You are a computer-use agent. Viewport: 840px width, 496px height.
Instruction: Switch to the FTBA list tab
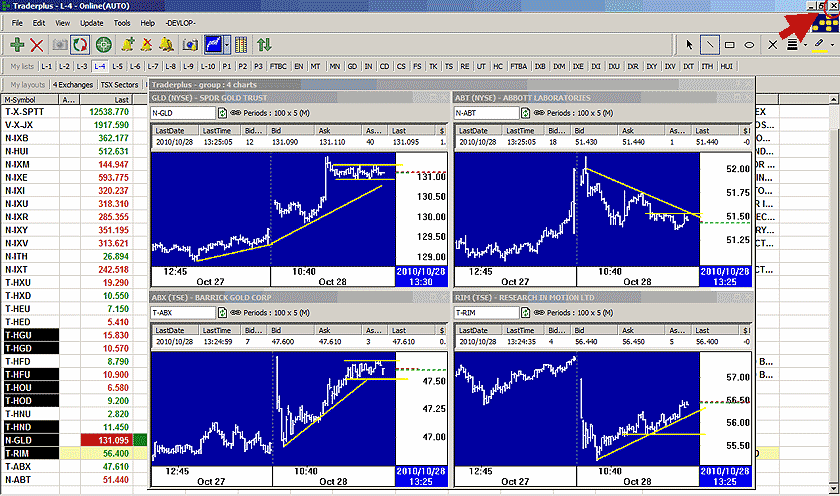(518, 66)
